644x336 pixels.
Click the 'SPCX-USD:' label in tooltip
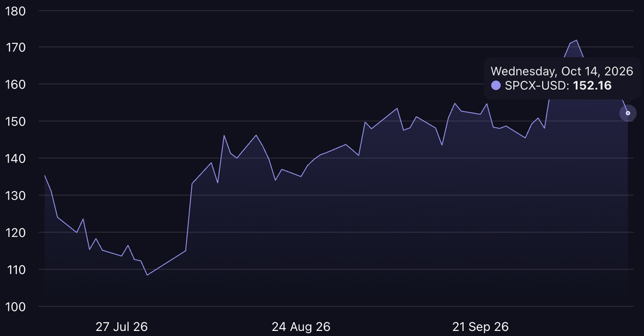(537, 85)
